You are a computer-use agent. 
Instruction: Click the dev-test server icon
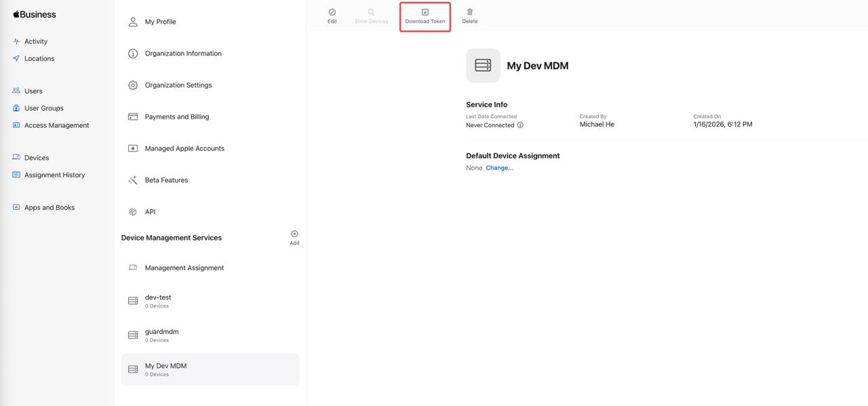point(133,301)
